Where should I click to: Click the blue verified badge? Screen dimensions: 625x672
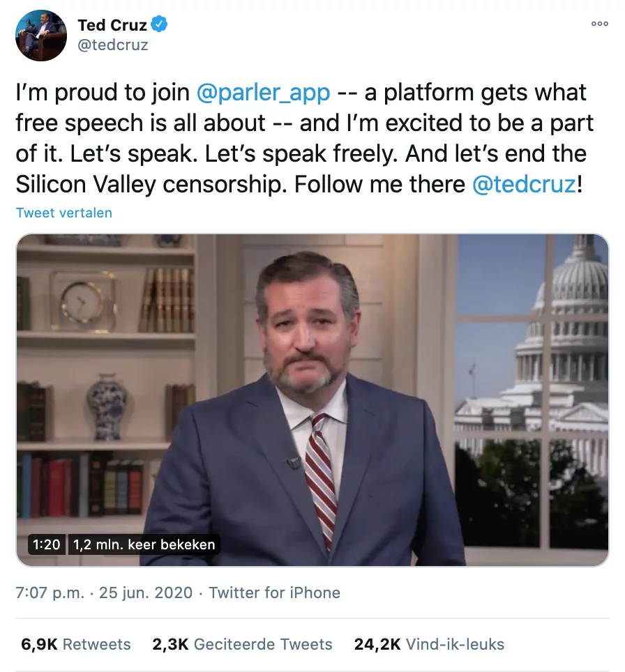coord(160,25)
